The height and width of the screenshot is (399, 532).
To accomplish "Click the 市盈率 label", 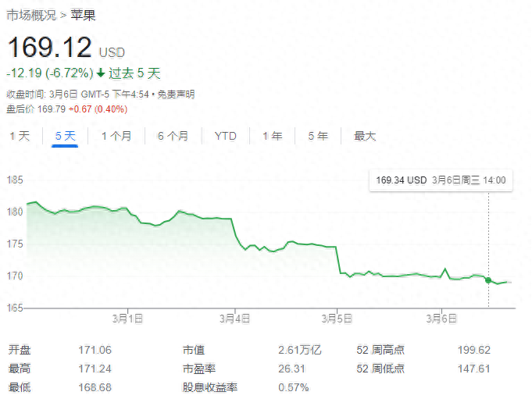I will (199, 369).
